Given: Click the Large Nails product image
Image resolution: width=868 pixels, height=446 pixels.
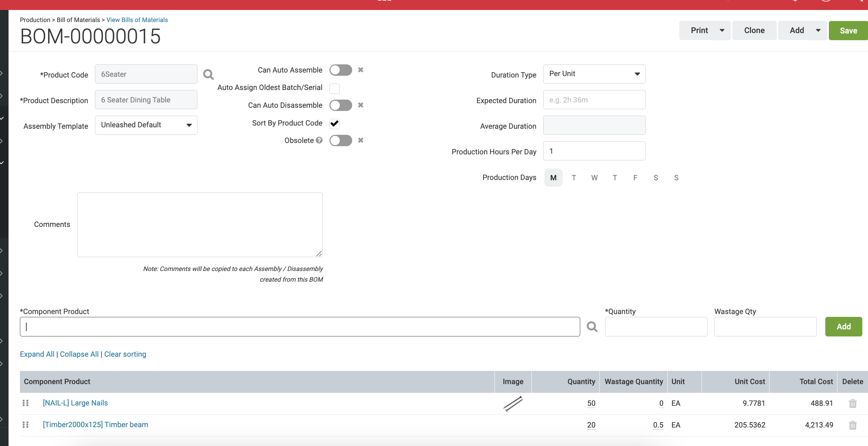Looking at the screenshot, I should 513,403.
